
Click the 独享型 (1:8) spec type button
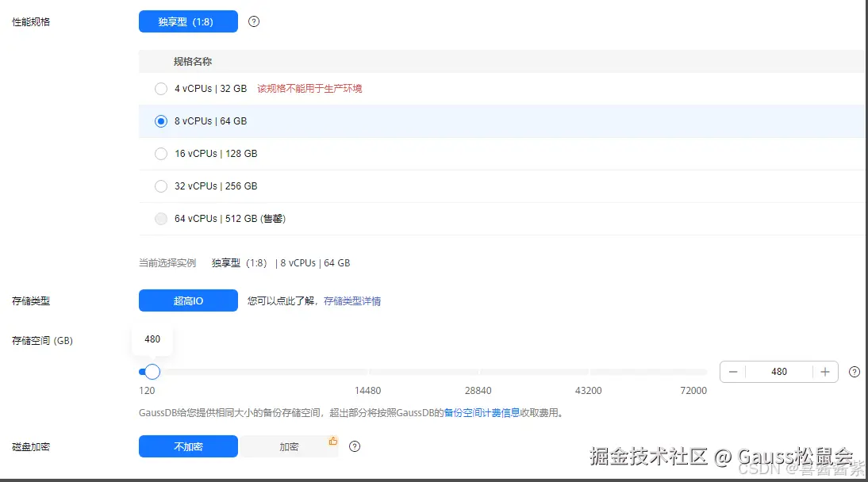pos(188,21)
